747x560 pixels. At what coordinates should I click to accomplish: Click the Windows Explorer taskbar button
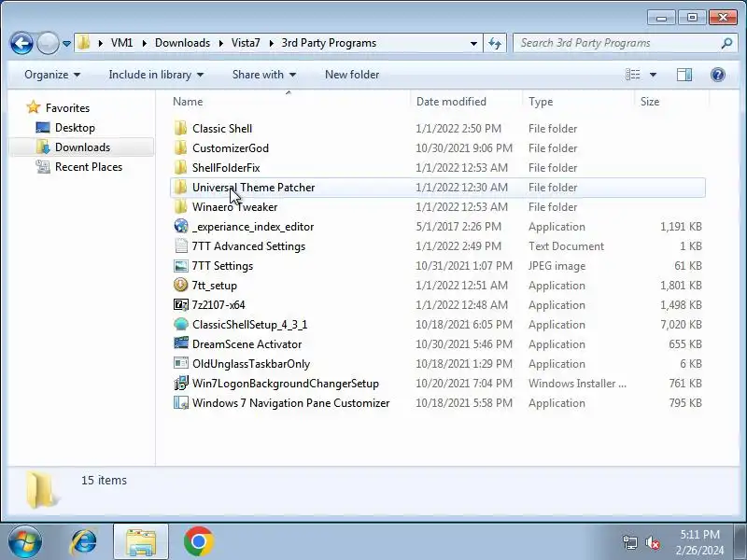(141, 541)
